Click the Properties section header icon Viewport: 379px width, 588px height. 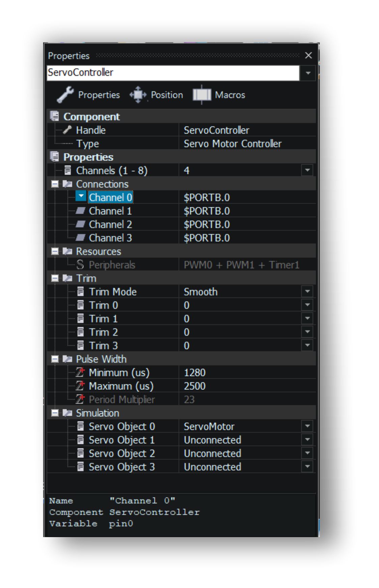tap(55, 157)
